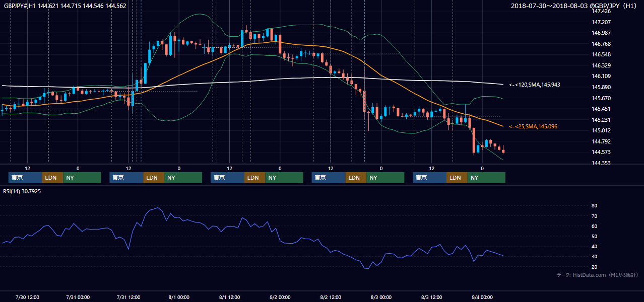Click the RSI axis value 30
644x302 pixels.
[594, 256]
